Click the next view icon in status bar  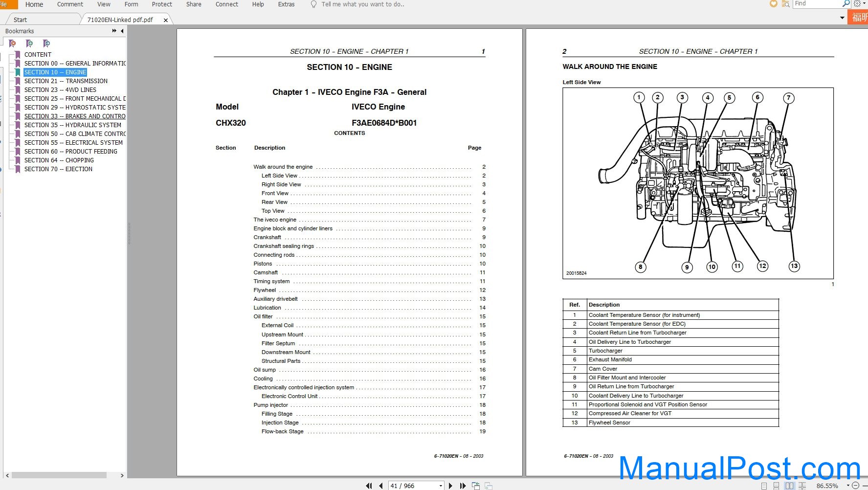coord(488,486)
